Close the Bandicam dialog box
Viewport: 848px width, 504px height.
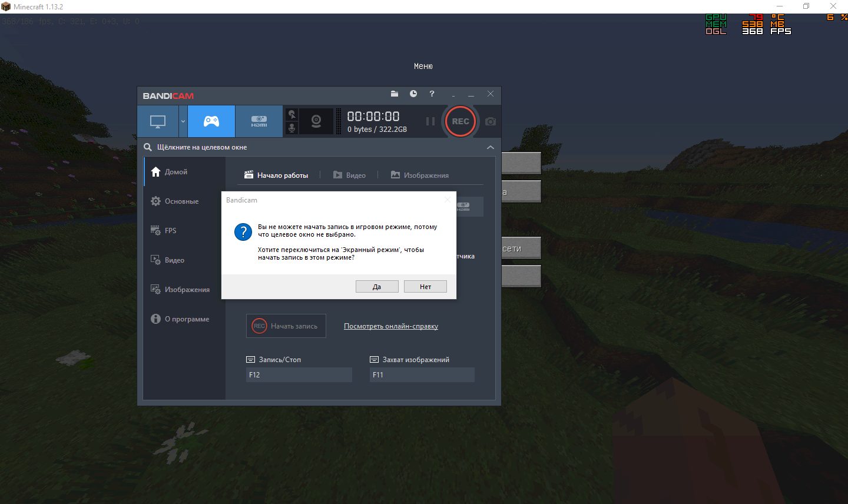point(448,200)
